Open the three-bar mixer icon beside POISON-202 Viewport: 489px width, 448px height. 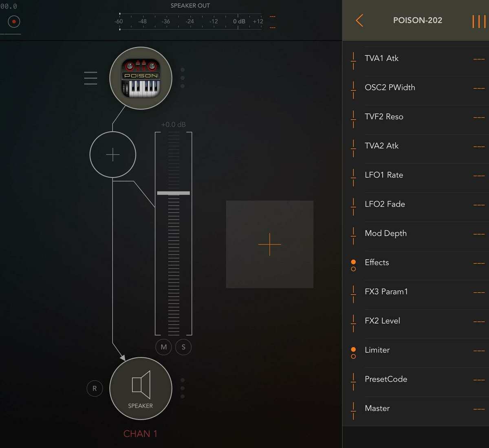(x=478, y=21)
